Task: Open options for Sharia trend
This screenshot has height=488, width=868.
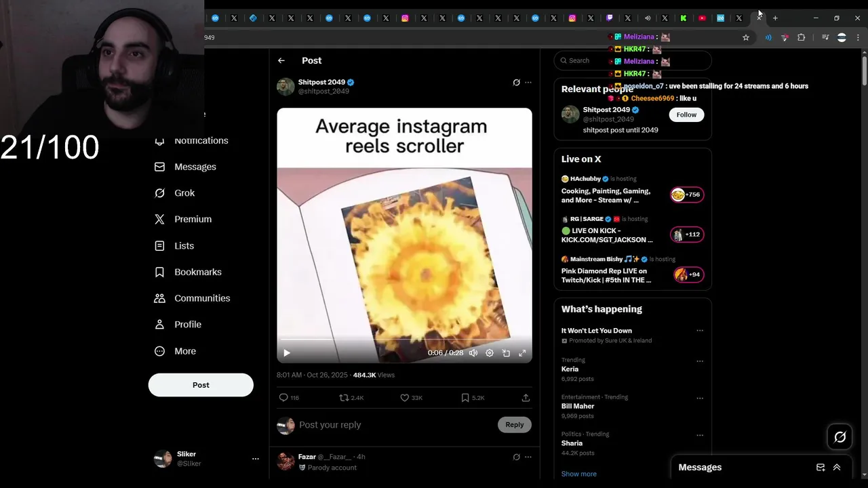Action: coord(700,435)
